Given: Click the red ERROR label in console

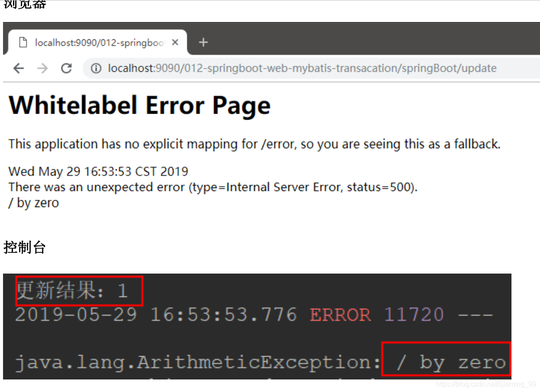Looking at the screenshot, I should (x=340, y=315).
